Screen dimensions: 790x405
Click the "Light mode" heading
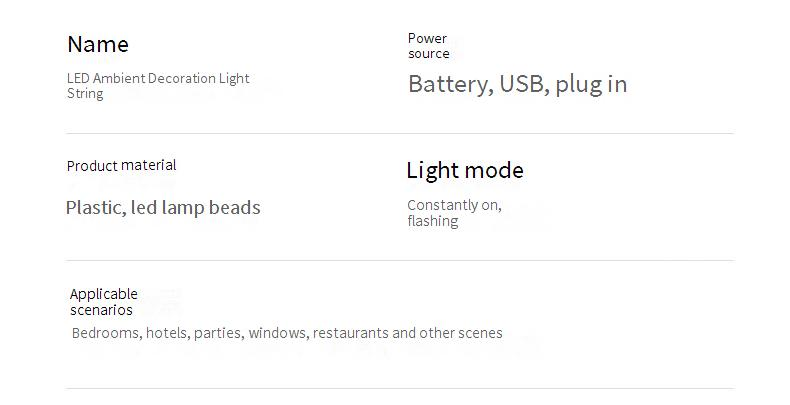[465, 170]
